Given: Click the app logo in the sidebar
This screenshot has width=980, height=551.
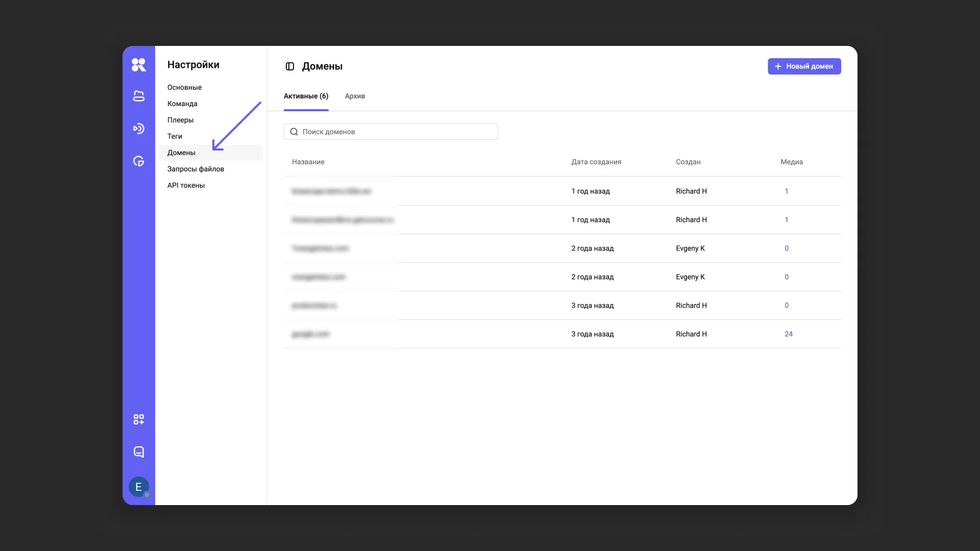Looking at the screenshot, I should click(138, 65).
